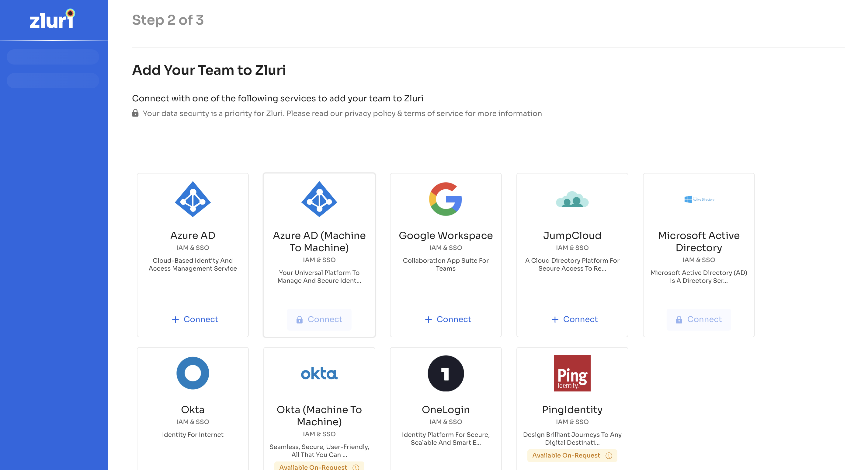Click the PingIdentity red logo

pyautogui.click(x=572, y=373)
